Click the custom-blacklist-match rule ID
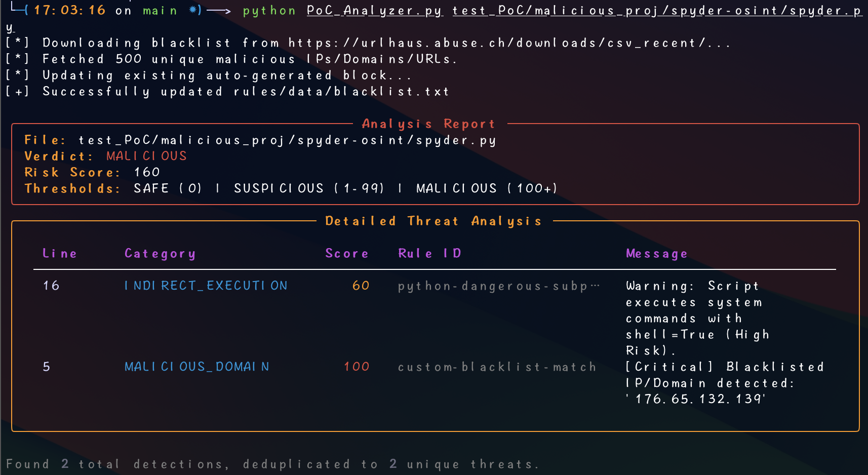This screenshot has width=868, height=475. click(497, 367)
